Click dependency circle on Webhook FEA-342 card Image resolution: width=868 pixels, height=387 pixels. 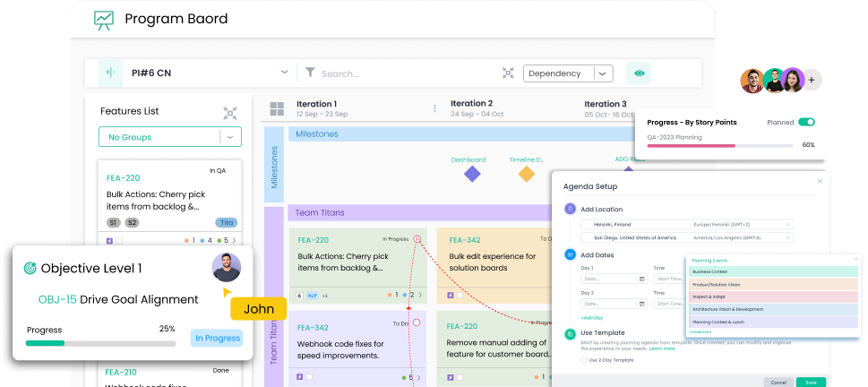(417, 322)
